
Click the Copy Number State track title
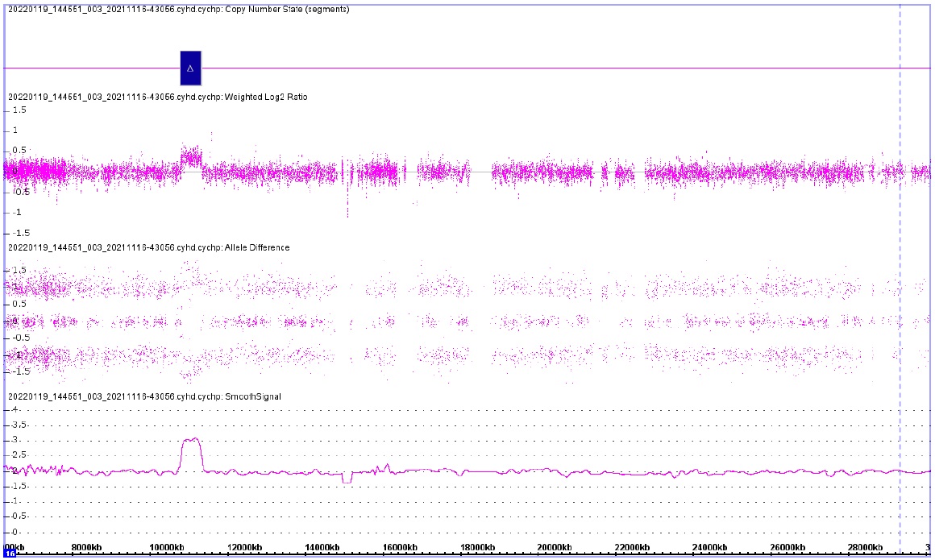tap(178, 10)
